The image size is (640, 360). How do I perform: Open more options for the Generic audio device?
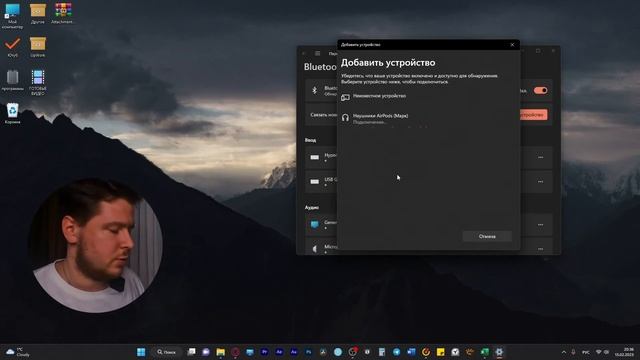540,225
